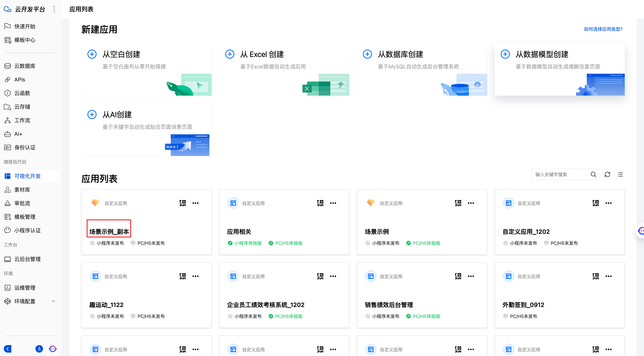
Task: Open the 销售绩效后台管理 app title
Action: point(389,305)
